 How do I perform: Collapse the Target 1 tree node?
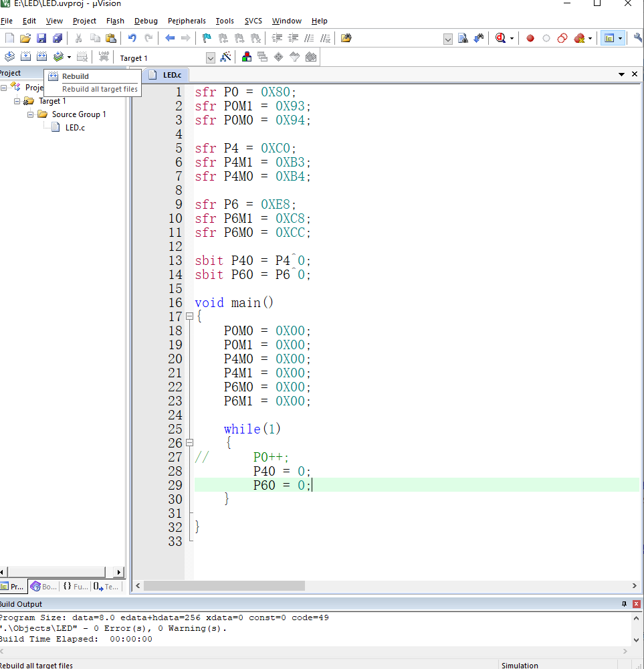(x=17, y=101)
